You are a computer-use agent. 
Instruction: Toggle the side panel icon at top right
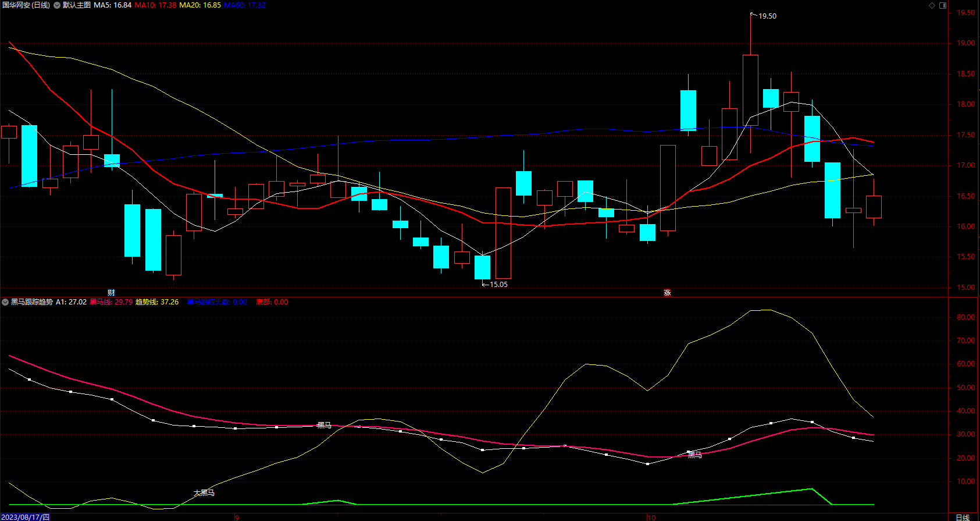pos(943,5)
